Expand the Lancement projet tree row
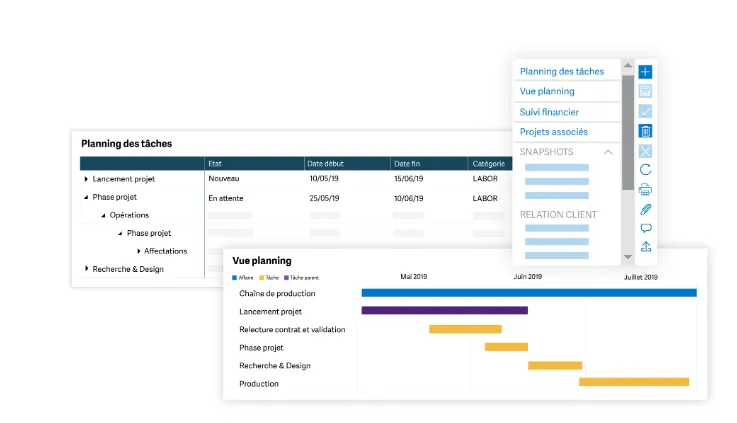The image size is (737, 423). coord(86,179)
